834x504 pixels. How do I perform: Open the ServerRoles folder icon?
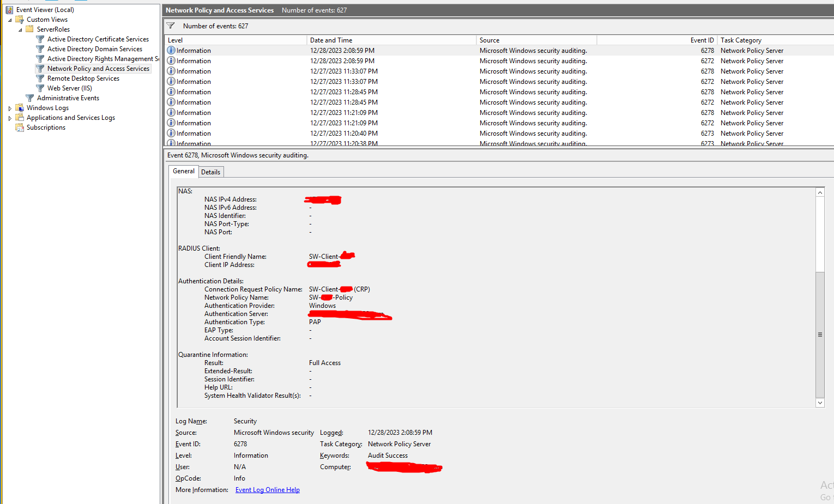click(29, 29)
